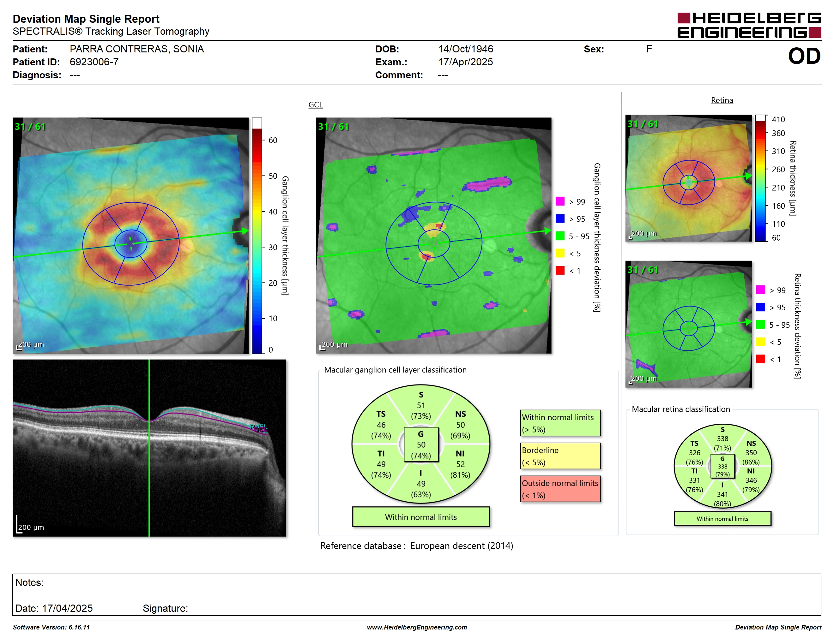The width and height of the screenshot is (834, 644).
Task: Click 'Software Version: 6.16.11' footer
Action: pos(51,627)
